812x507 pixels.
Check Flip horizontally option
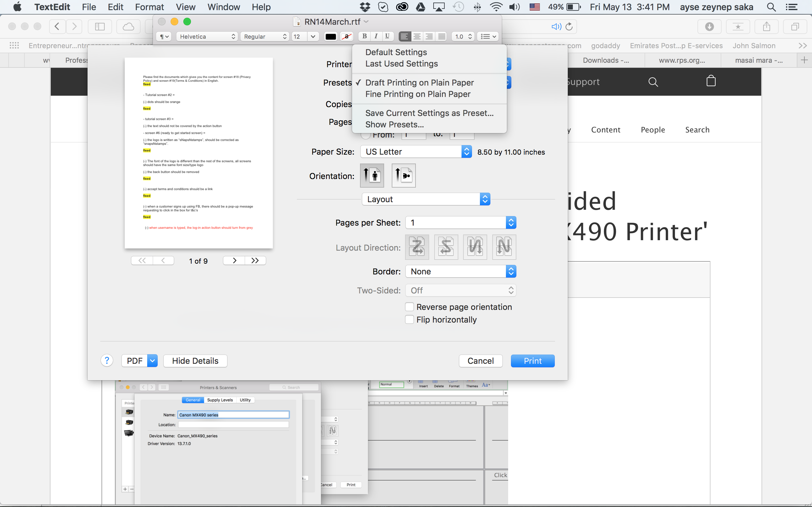(409, 319)
